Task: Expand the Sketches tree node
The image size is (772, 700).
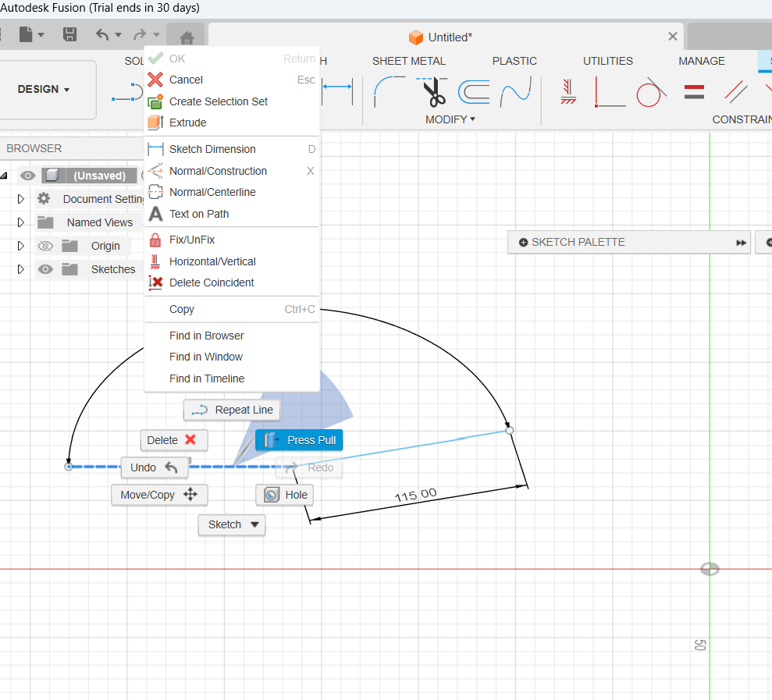Action: click(x=20, y=269)
